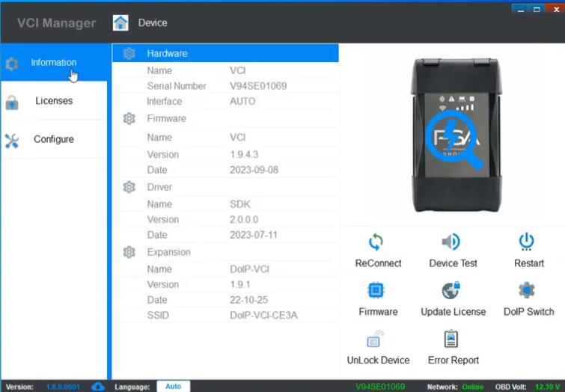
Task: Click the VCI device image
Action: tap(456, 135)
